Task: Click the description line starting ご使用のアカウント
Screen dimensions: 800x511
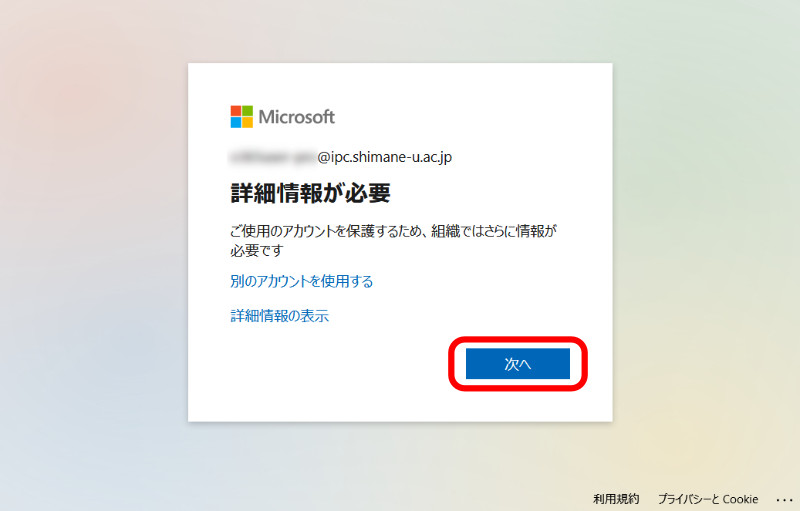Action: click(393, 231)
